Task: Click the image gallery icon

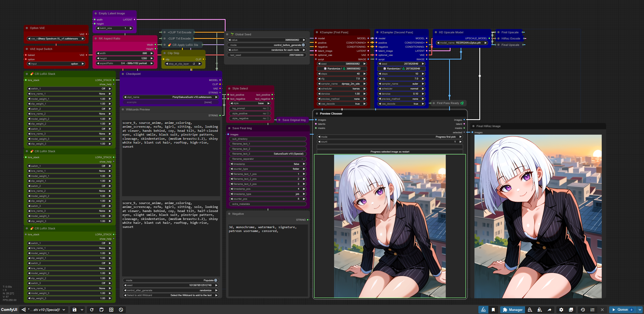Action: coord(571,310)
